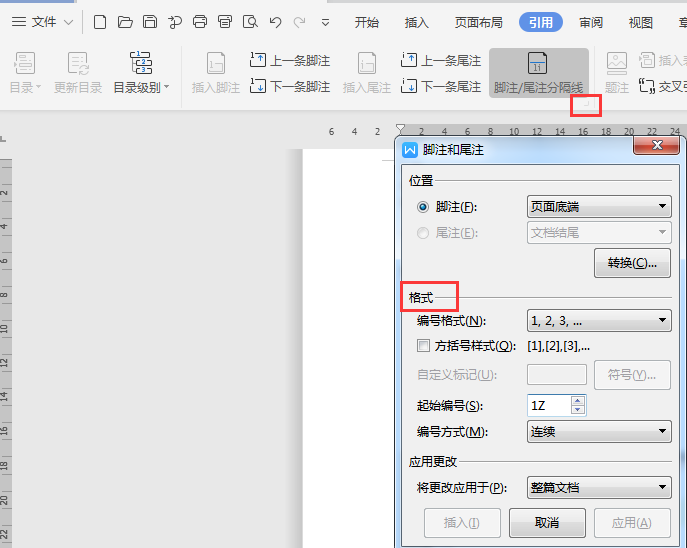Click the 应用(A) button
Viewport: 687px width, 548px height.
pos(632,523)
